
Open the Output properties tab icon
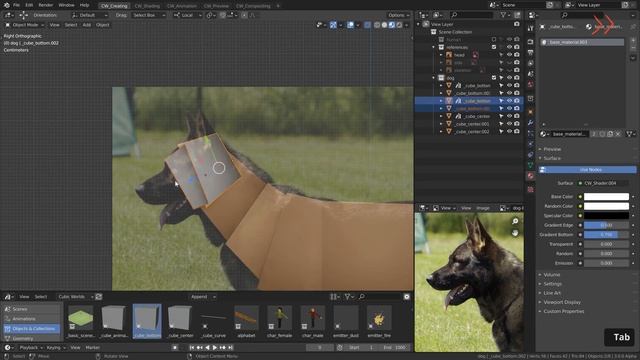(530, 53)
